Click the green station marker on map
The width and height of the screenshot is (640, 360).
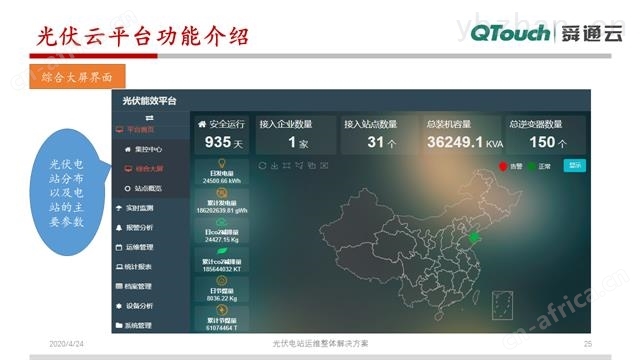(474, 237)
